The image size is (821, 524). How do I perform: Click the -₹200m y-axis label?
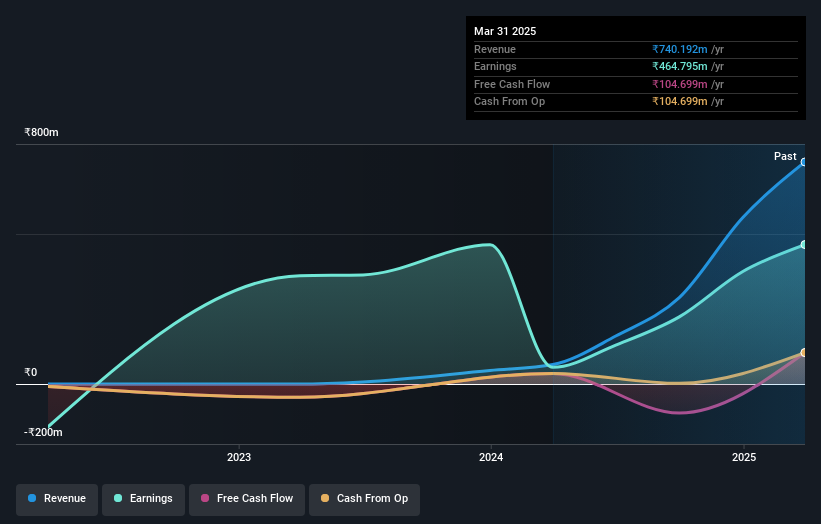(43, 432)
